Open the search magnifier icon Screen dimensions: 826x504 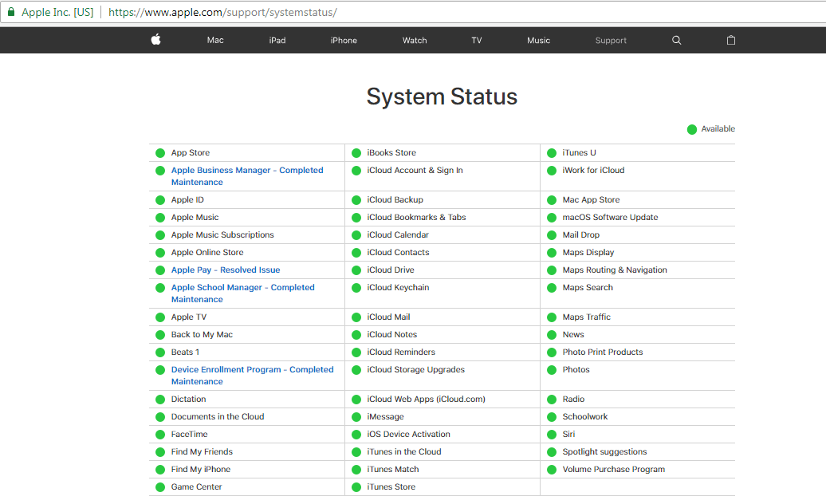tap(677, 40)
